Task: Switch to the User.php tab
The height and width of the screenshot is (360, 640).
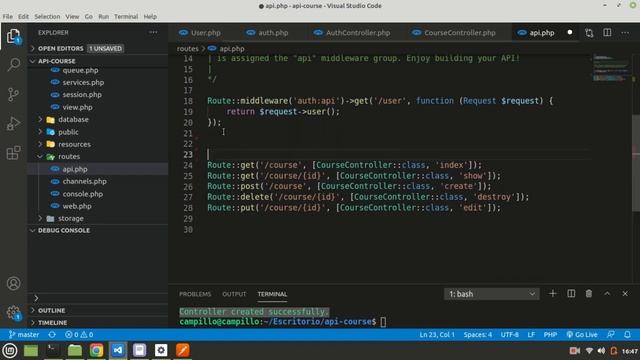Action: click(x=200, y=33)
